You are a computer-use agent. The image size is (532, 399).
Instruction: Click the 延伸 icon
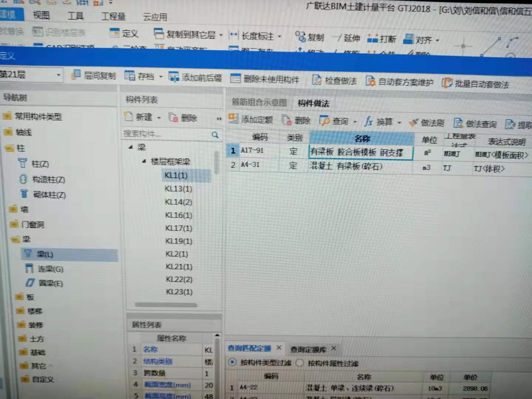(337, 37)
